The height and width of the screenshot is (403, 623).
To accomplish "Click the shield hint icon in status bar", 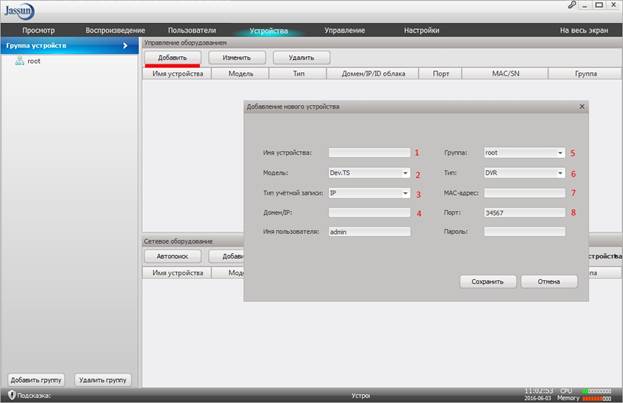I will pyautogui.click(x=12, y=395).
